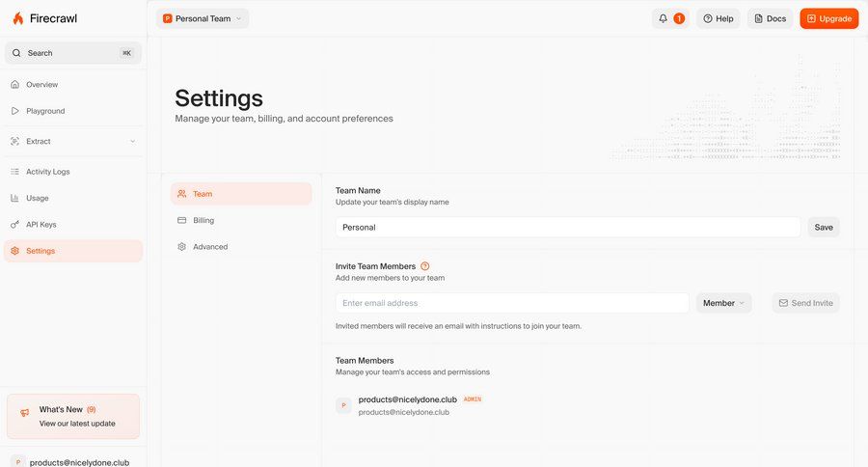The image size is (868, 467).
Task: Open the Personal Team switcher dropdown
Action: 202,18
